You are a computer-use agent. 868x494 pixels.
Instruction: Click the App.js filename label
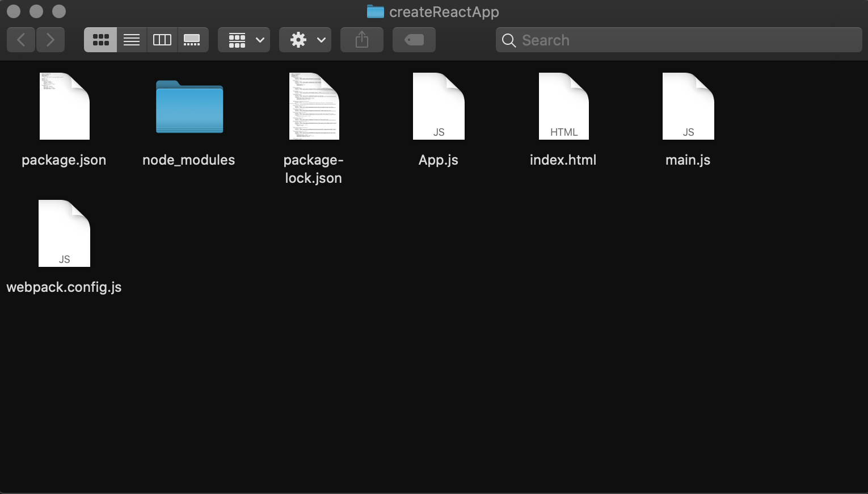tap(439, 160)
